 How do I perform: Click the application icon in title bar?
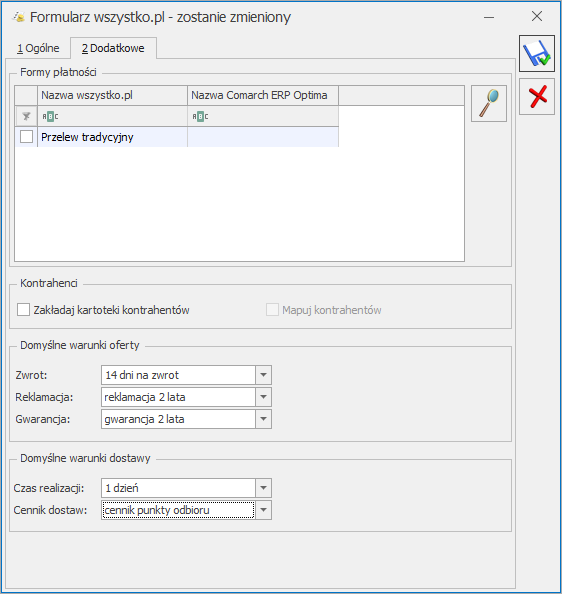click(x=19, y=17)
